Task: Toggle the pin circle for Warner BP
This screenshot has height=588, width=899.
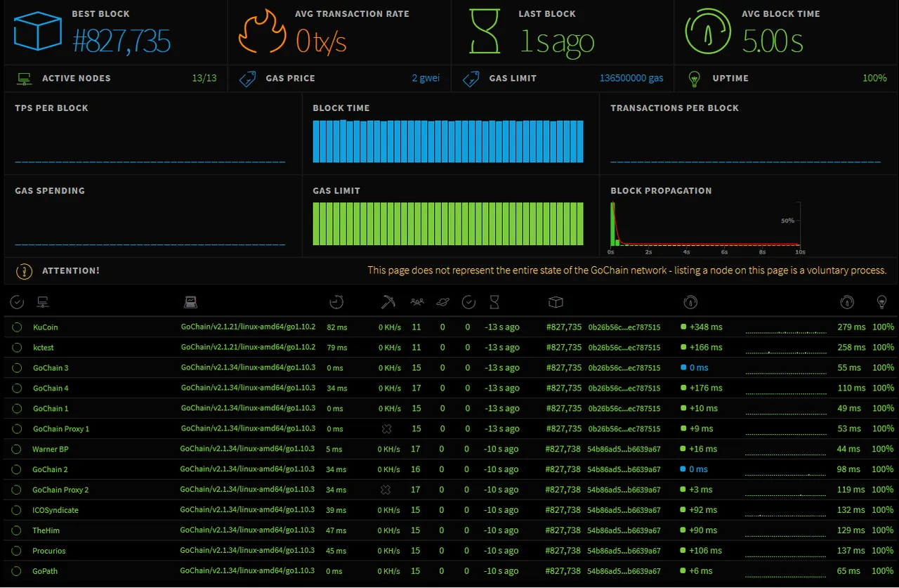Action: [x=17, y=450]
